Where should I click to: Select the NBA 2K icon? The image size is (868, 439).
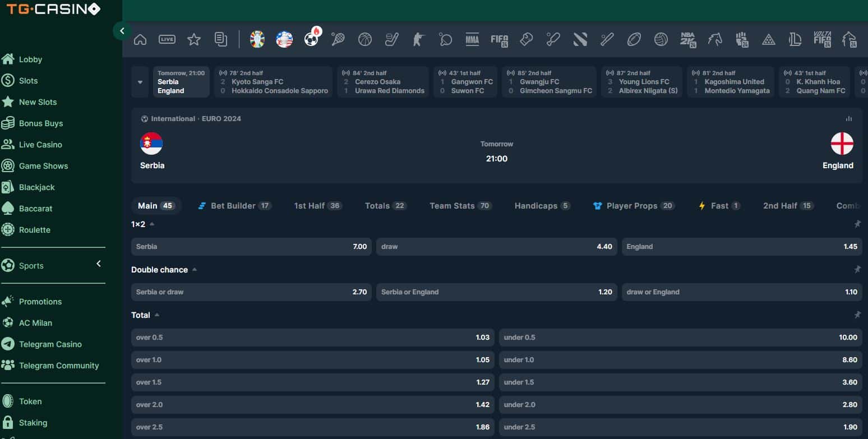(x=688, y=40)
